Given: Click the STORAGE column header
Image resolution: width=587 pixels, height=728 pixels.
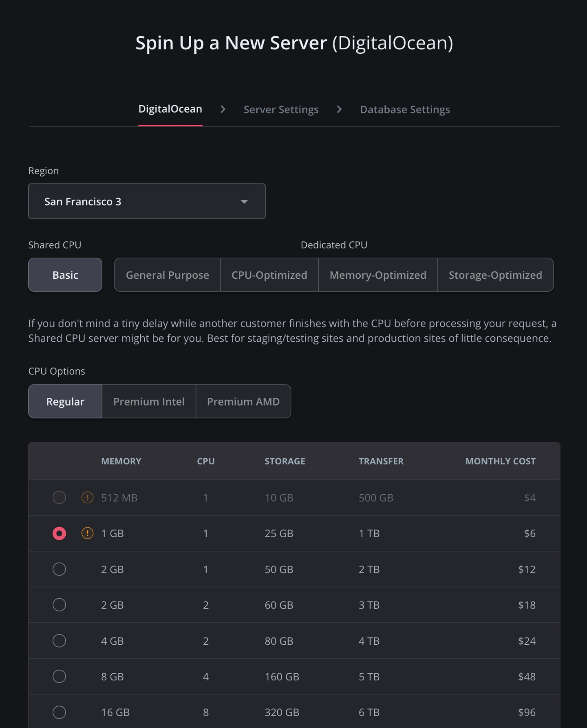Looking at the screenshot, I should [285, 461].
